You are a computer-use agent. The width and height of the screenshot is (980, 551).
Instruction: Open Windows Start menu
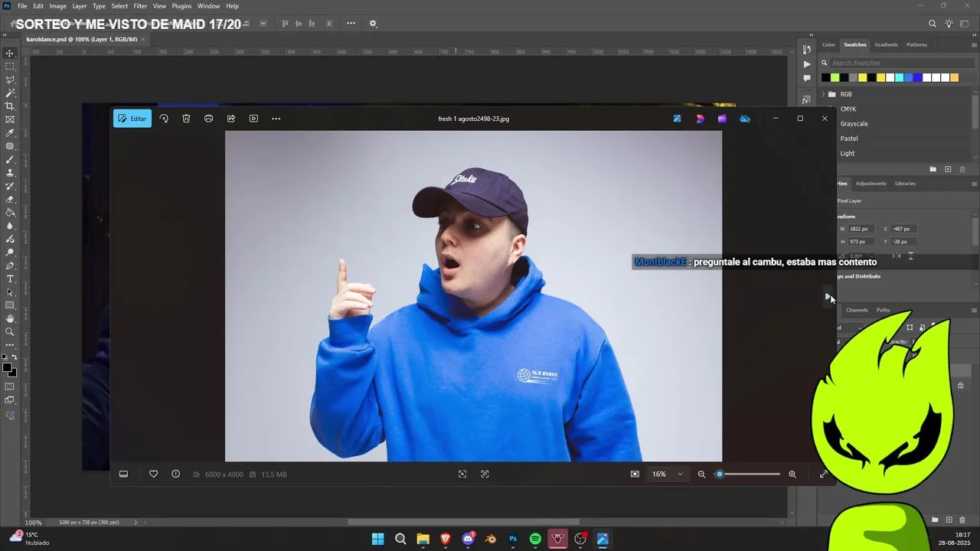(x=378, y=539)
